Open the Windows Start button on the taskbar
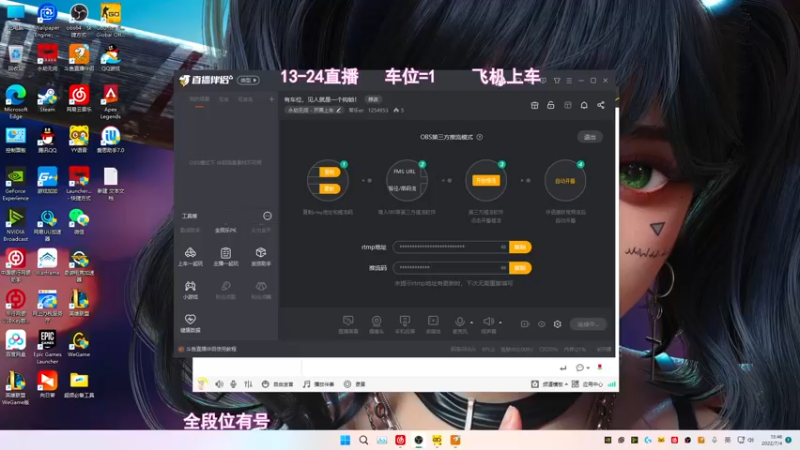800x450 pixels. pos(345,440)
